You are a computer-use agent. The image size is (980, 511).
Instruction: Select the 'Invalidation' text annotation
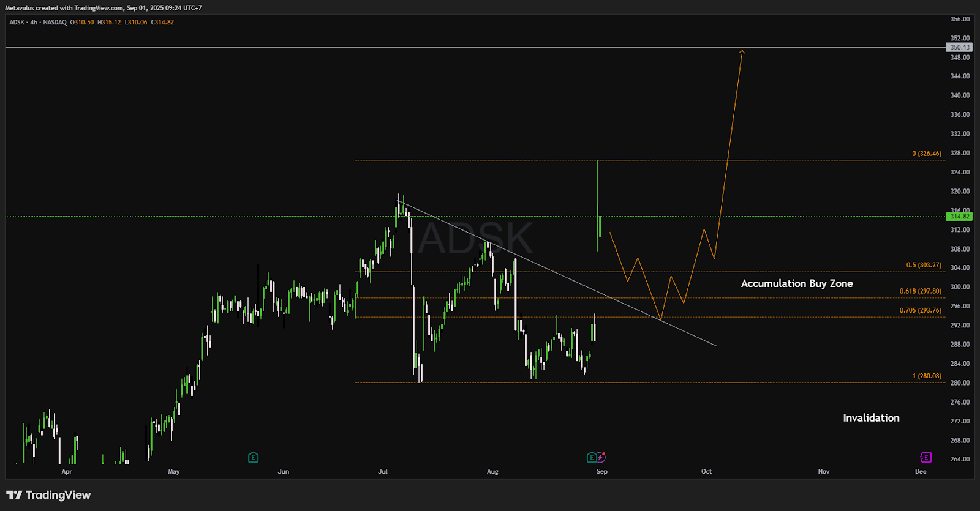coord(871,418)
